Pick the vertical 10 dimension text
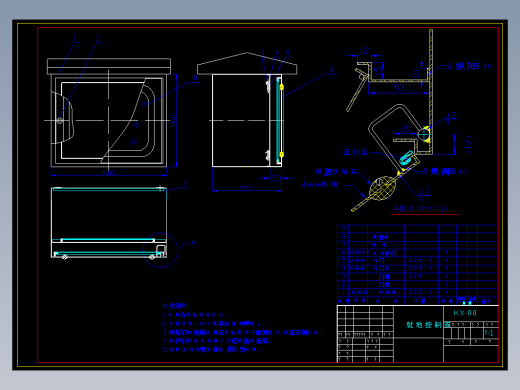The image size is (520, 390). (416, 74)
